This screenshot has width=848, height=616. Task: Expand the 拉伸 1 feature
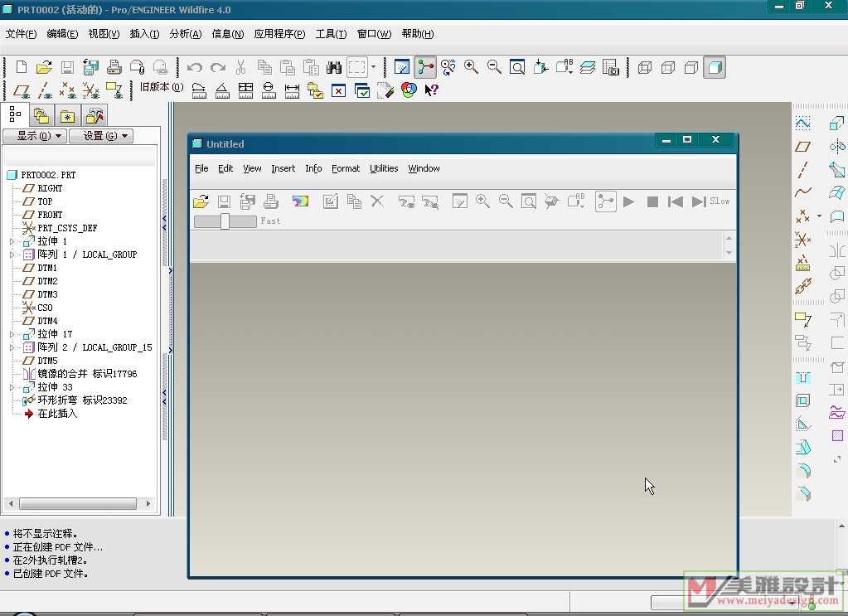(12, 241)
